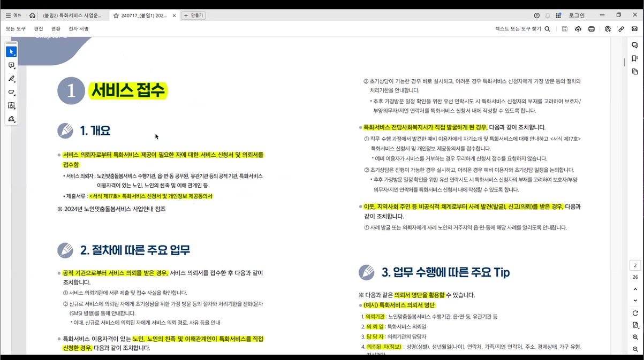Screen dimensions: 644x360
Task: Open the page thumbnails panel
Action: click(x=635, y=71)
